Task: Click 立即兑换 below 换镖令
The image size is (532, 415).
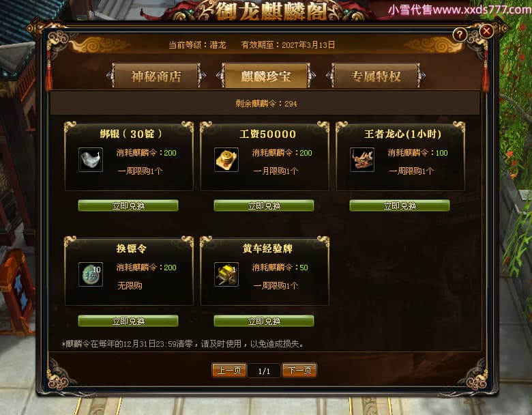Action: coord(128,321)
